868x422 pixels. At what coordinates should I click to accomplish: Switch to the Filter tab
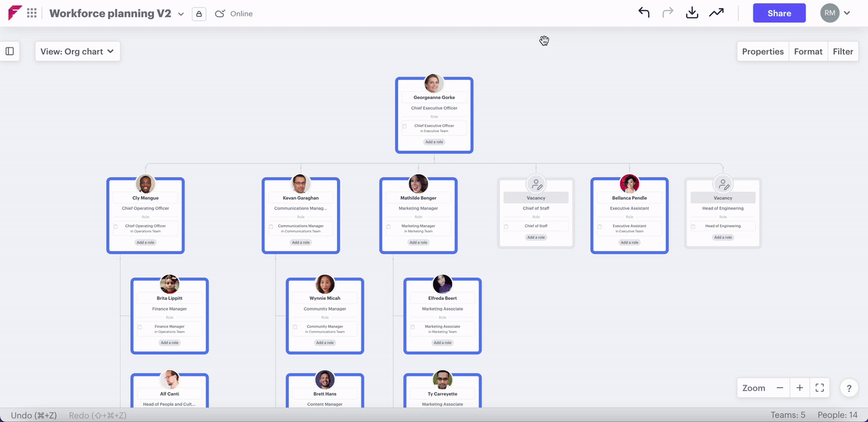click(843, 52)
